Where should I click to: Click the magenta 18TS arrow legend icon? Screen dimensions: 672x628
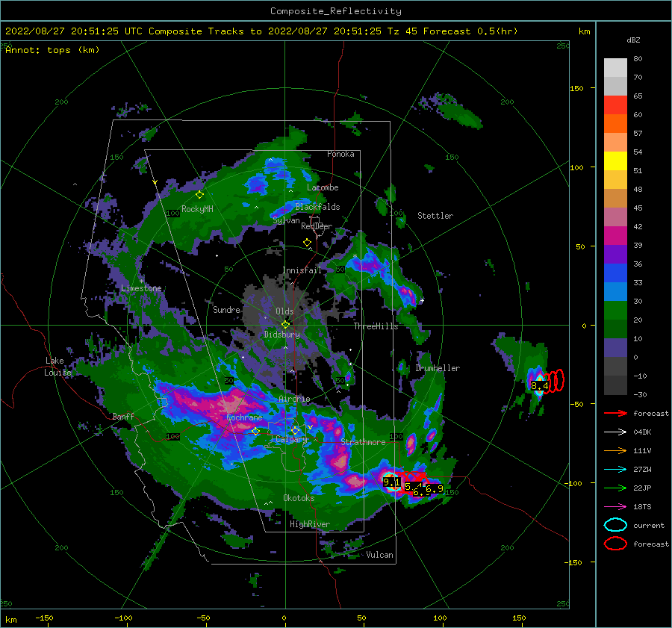615,506
